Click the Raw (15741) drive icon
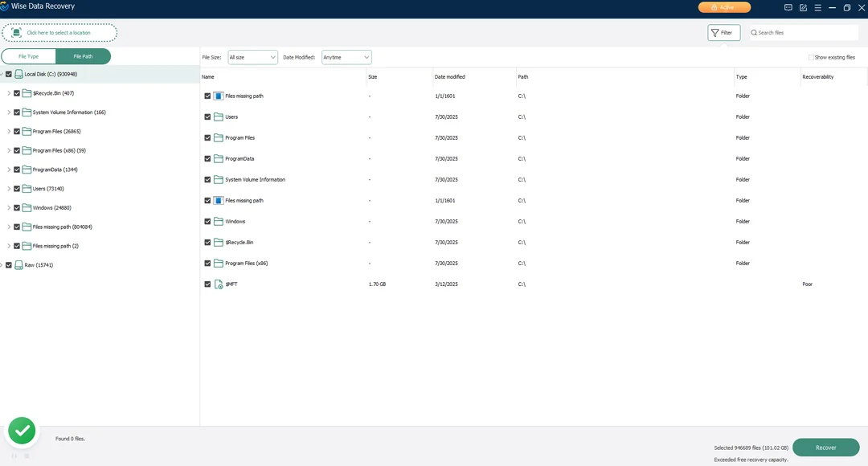The image size is (868, 466). pos(18,265)
